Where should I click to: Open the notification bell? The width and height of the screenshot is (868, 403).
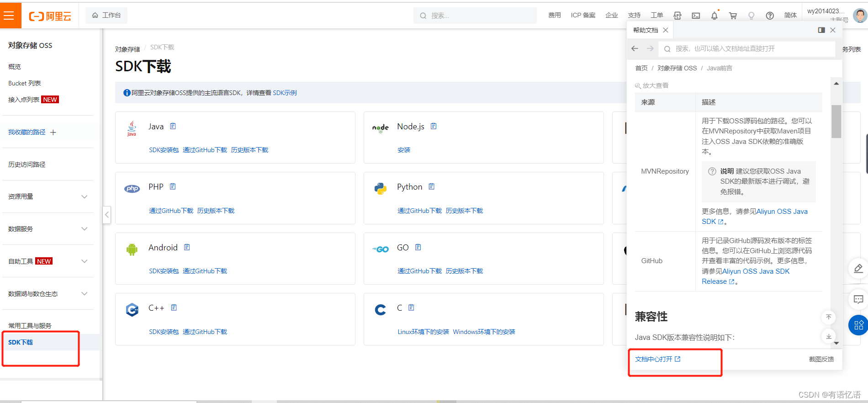715,16
